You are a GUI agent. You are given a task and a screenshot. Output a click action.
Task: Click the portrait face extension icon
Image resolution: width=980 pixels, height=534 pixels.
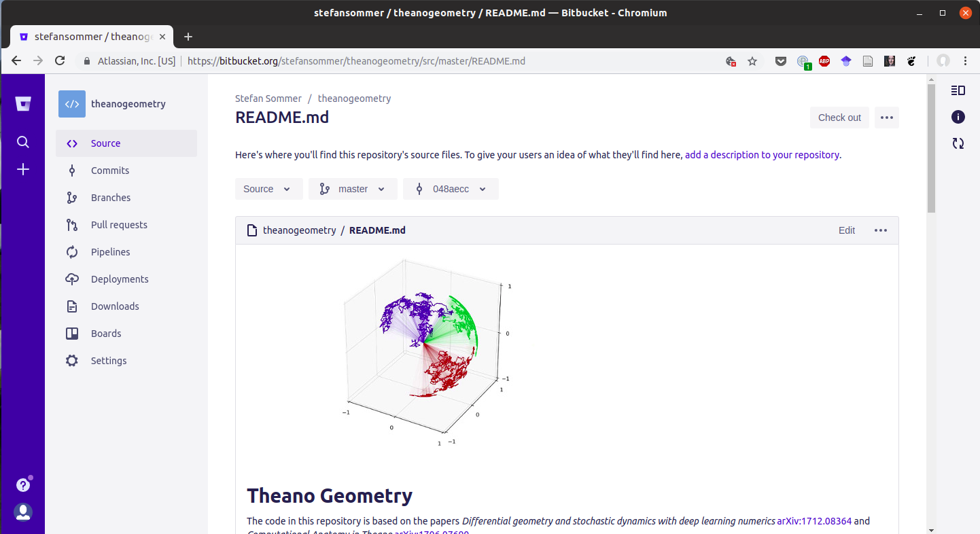(x=890, y=61)
